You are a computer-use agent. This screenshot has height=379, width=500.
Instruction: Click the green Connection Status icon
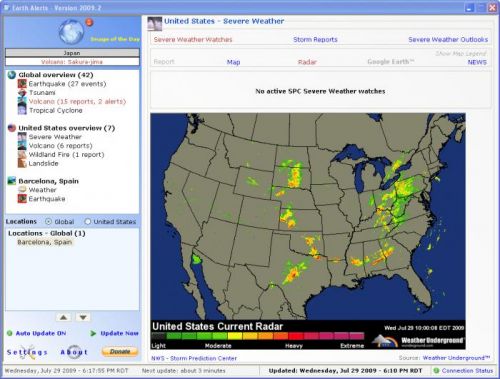click(x=436, y=371)
